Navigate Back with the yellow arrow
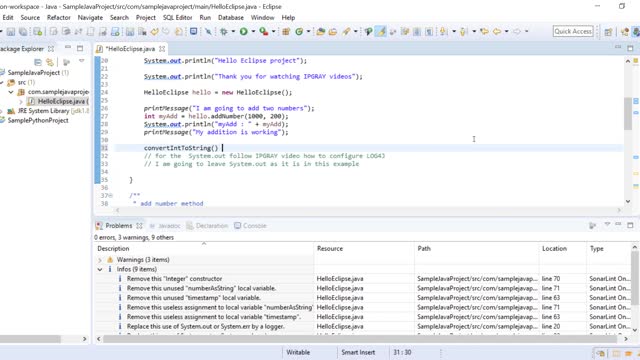Viewport: 640px width, 360px height. coord(497,31)
